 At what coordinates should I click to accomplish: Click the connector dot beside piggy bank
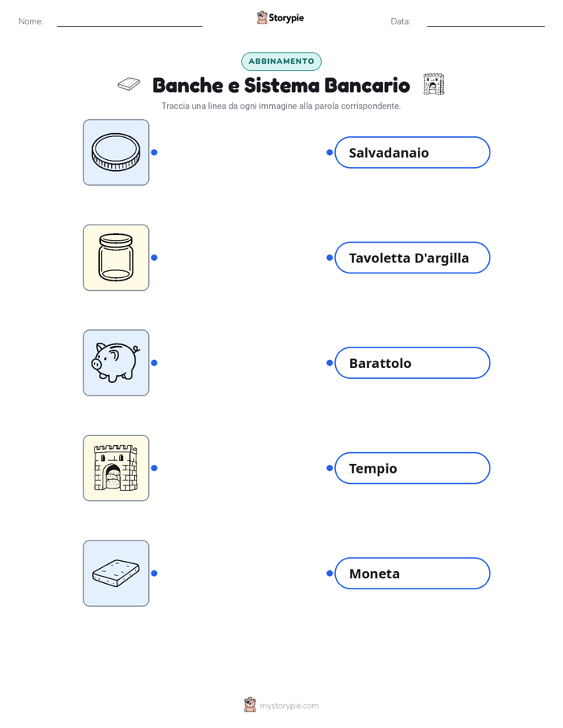(155, 362)
